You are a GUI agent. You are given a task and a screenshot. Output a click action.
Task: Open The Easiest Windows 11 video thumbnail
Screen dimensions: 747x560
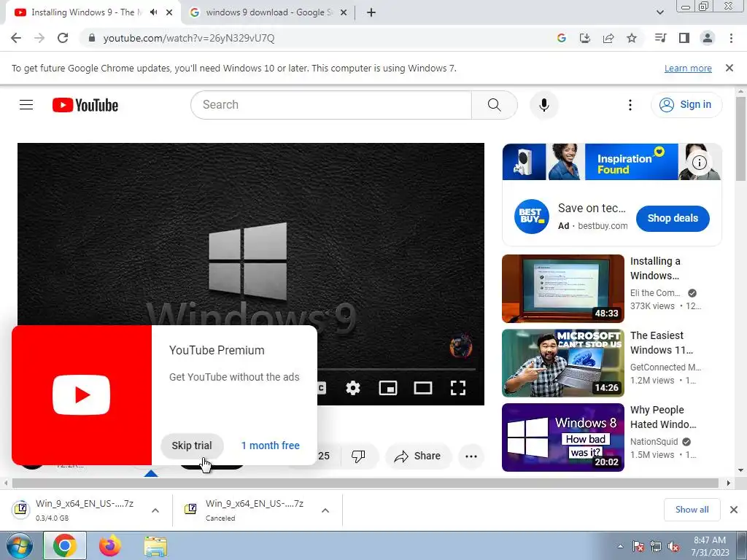563,363
